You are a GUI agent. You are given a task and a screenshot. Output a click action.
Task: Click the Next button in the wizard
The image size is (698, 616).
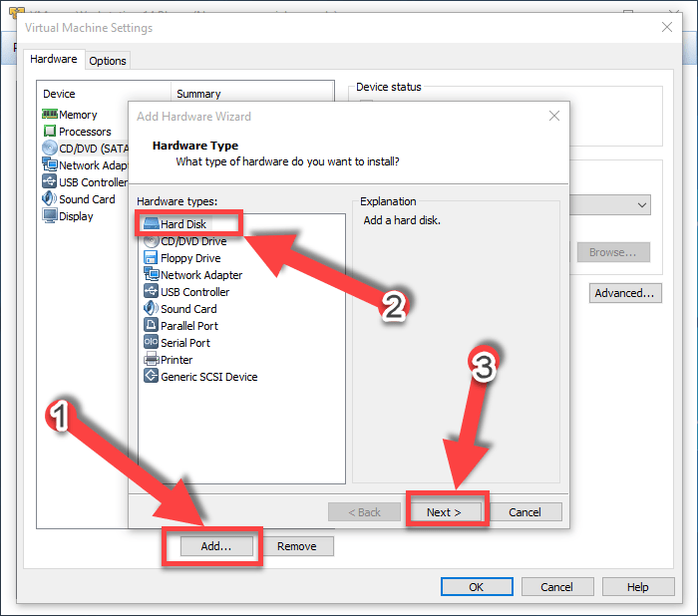click(445, 512)
